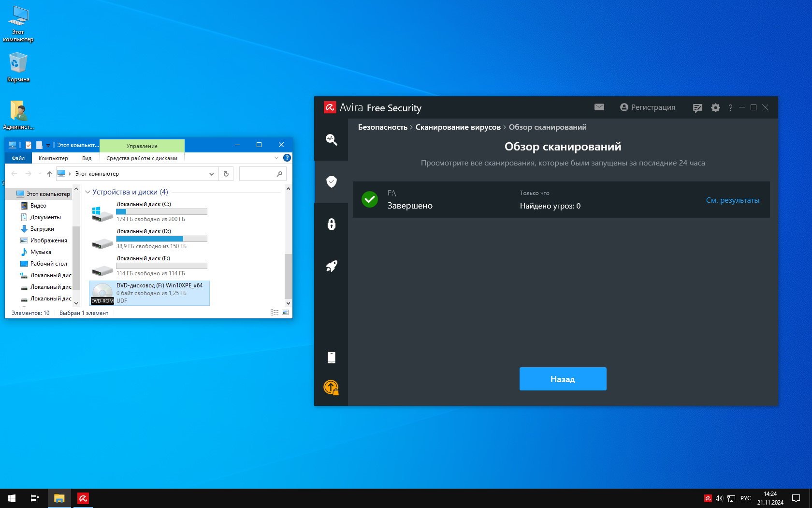
Task: Open the 'Файл' menu tab
Action: click(x=18, y=158)
